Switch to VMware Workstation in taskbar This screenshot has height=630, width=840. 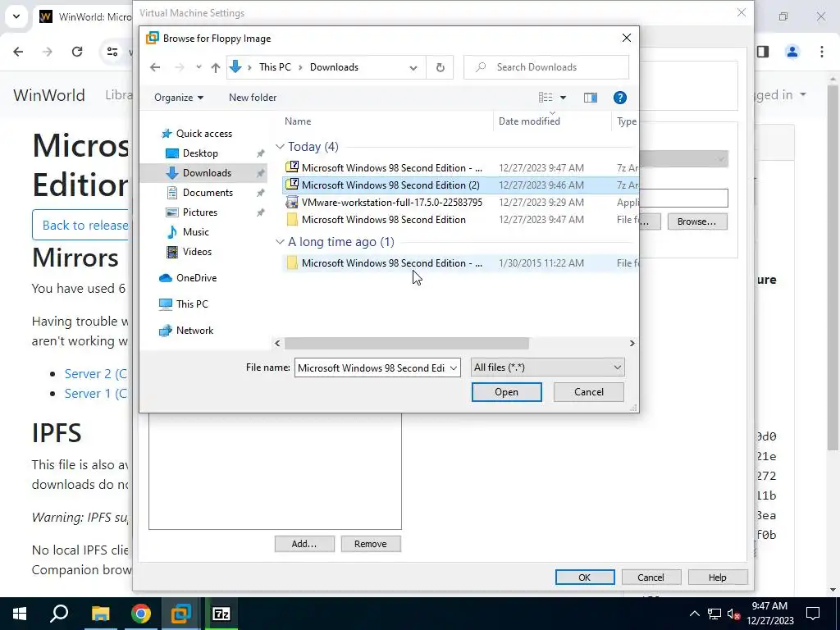181,614
